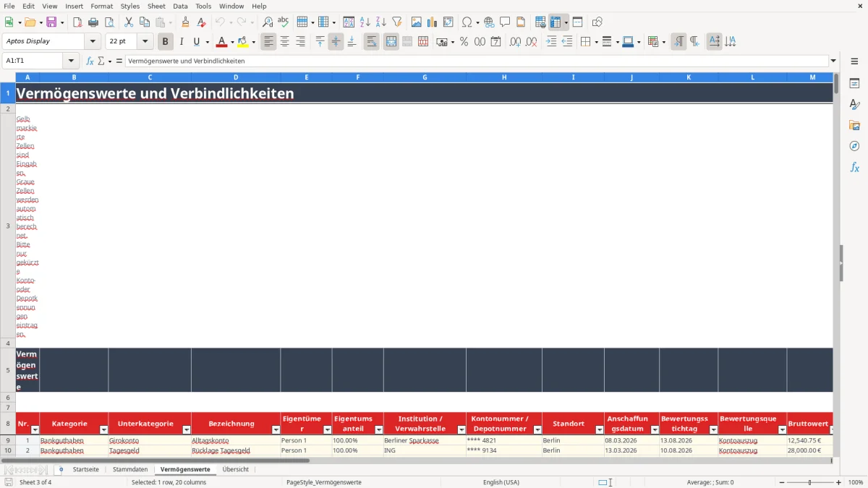Click the zoom percentage 100%
Viewport: 868px width, 488px height.
[x=856, y=482]
